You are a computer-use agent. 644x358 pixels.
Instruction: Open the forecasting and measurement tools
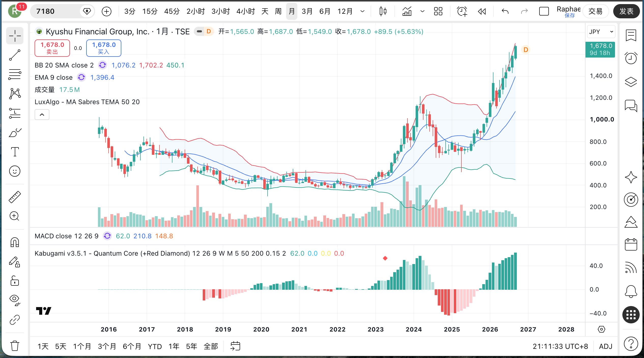tap(15, 113)
